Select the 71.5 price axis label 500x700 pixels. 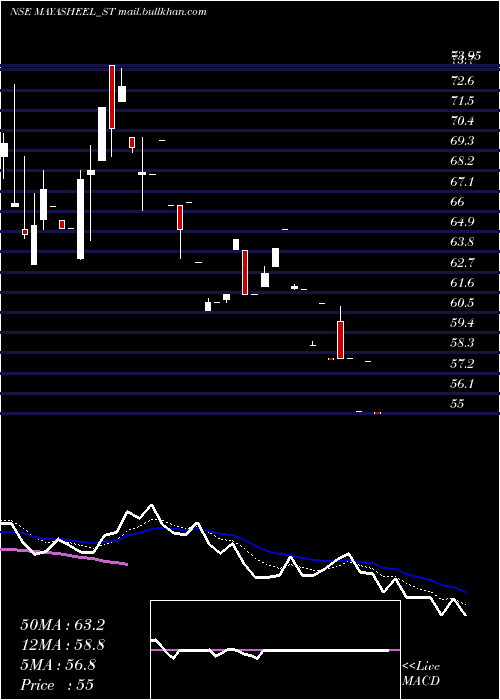[x=462, y=101]
